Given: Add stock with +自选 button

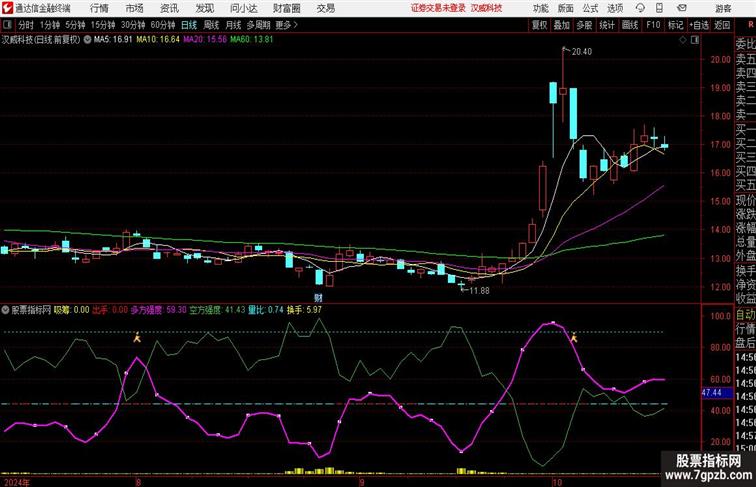Looking at the screenshot, I should click(699, 25).
